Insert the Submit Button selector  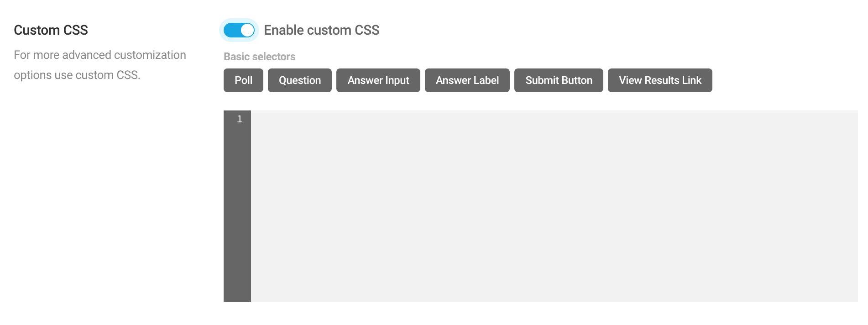point(559,80)
